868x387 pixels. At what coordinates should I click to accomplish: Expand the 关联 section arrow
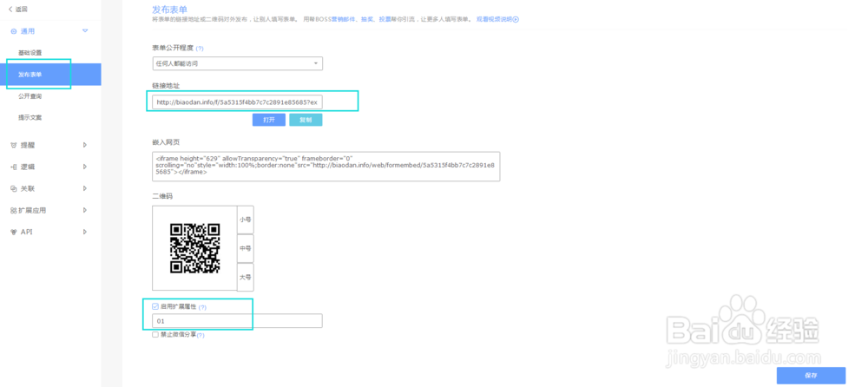point(85,188)
